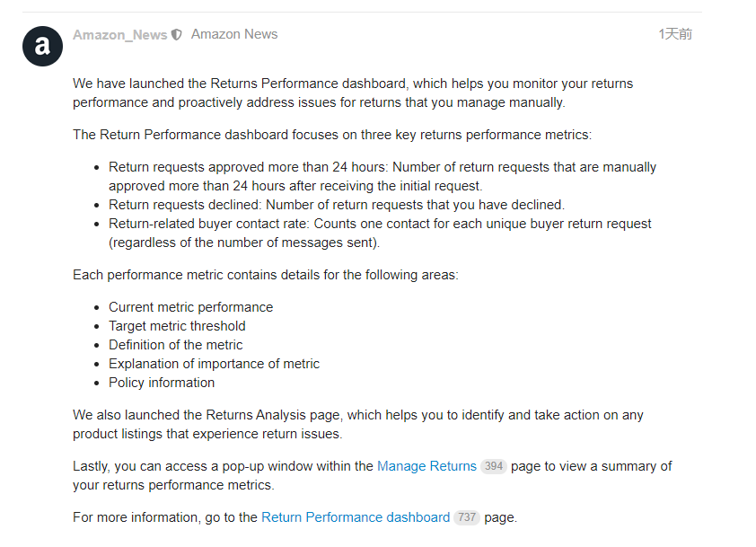Click the 'Definition of the metric' item
Screen dimensions: 756x547
tap(175, 345)
